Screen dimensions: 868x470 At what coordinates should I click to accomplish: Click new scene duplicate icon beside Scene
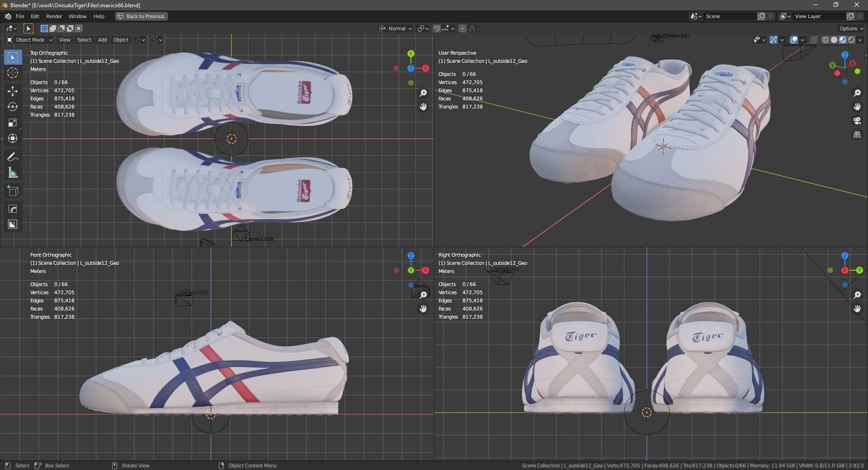click(761, 16)
